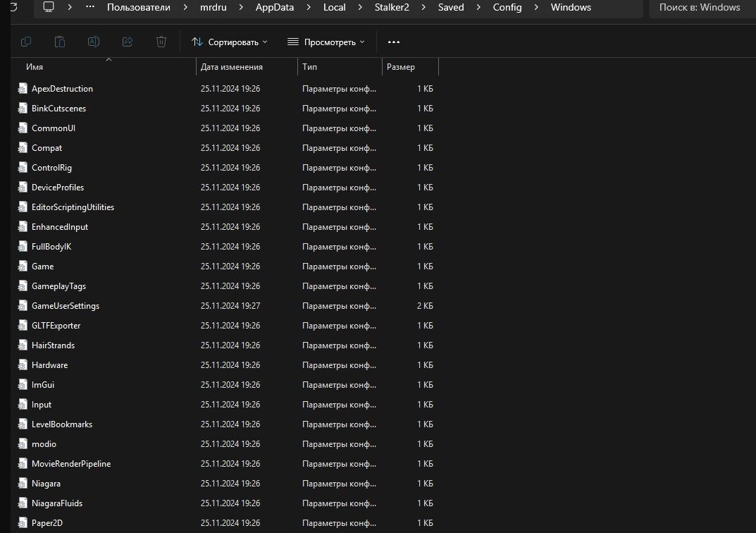Select the modio config file icon
Image resolution: width=756 pixels, height=533 pixels.
point(23,444)
